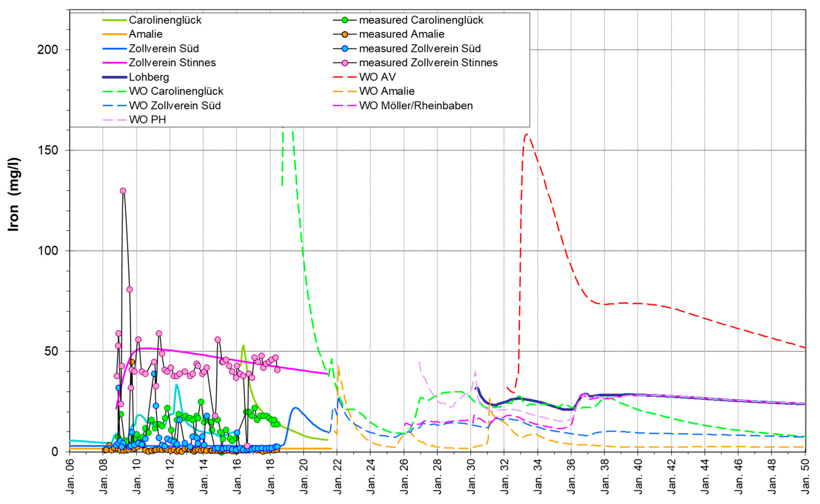Screen dimensions: 820x504
Task: Click the measured Amalie orange marker icon
Action: click(345, 34)
